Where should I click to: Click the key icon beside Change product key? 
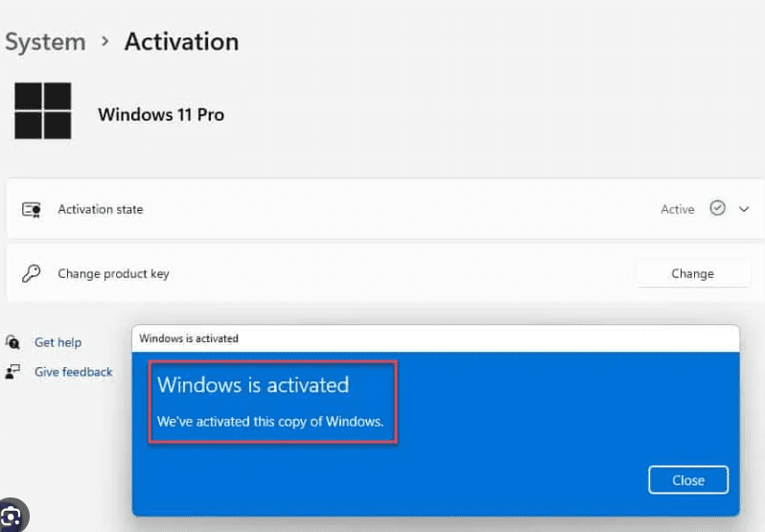click(32, 273)
